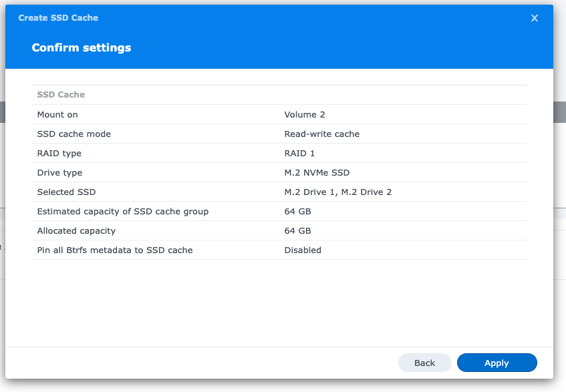The image size is (566, 392).
Task: Click the Apply button
Action: 497,363
